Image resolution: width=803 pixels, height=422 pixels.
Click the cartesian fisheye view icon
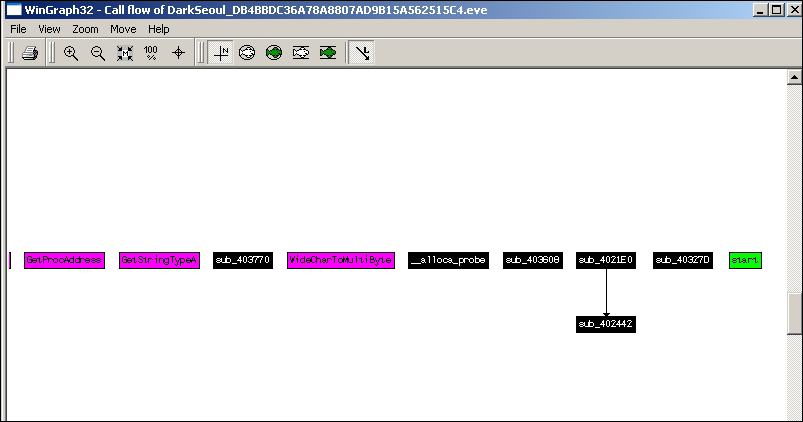tap(301, 53)
